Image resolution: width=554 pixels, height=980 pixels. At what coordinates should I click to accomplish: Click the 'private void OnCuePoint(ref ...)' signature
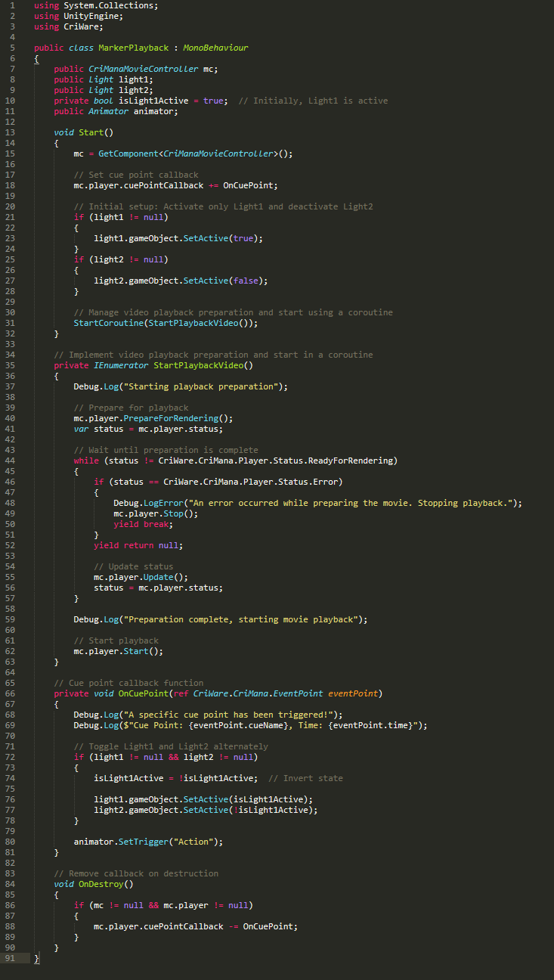(x=218, y=693)
